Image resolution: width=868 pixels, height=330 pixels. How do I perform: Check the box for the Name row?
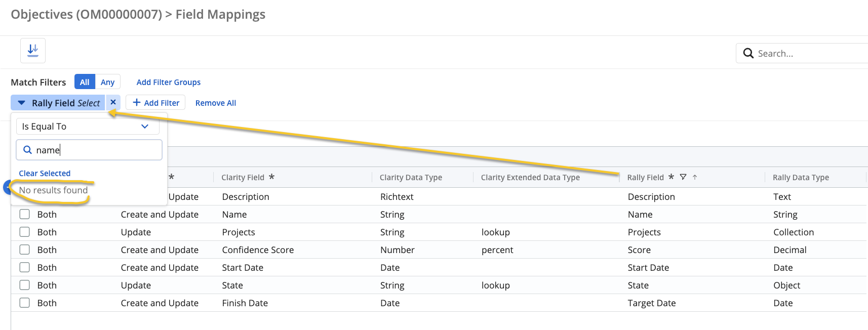[24, 214]
